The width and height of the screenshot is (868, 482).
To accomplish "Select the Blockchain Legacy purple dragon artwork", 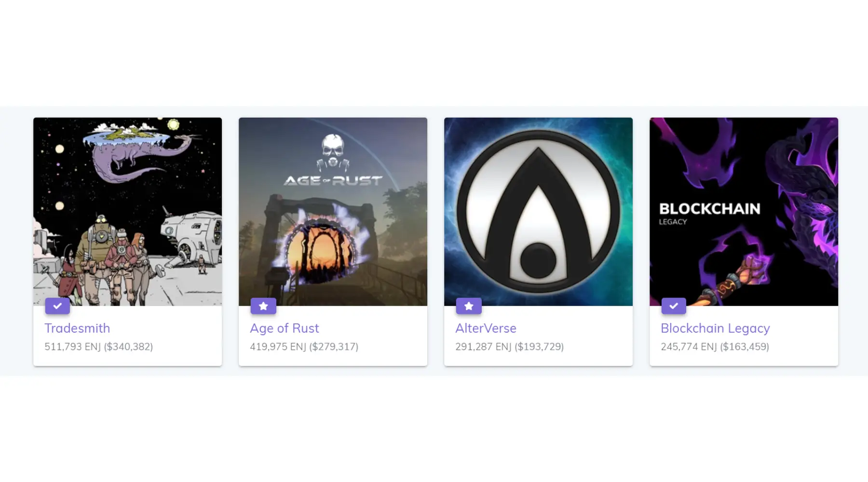I will tap(744, 212).
